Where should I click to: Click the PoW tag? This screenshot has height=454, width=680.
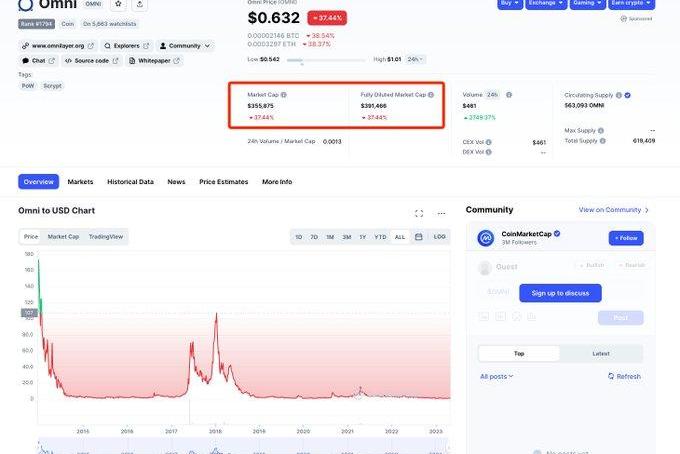28,86
